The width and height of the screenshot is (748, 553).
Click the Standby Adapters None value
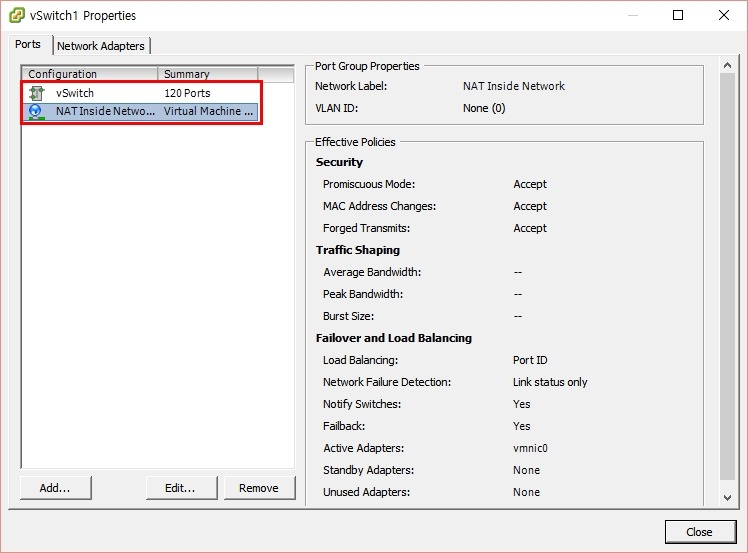pos(526,470)
